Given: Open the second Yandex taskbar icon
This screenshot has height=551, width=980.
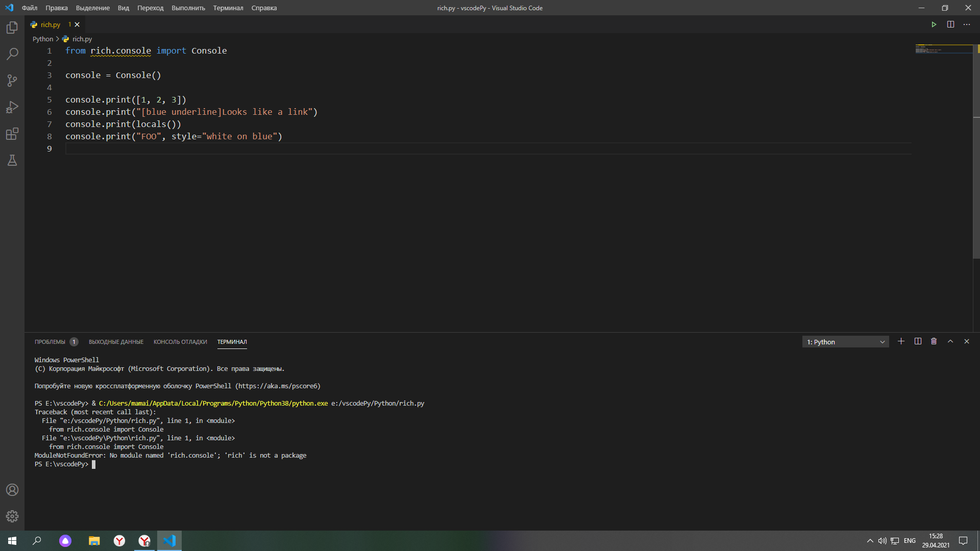Looking at the screenshot, I should pyautogui.click(x=144, y=541).
